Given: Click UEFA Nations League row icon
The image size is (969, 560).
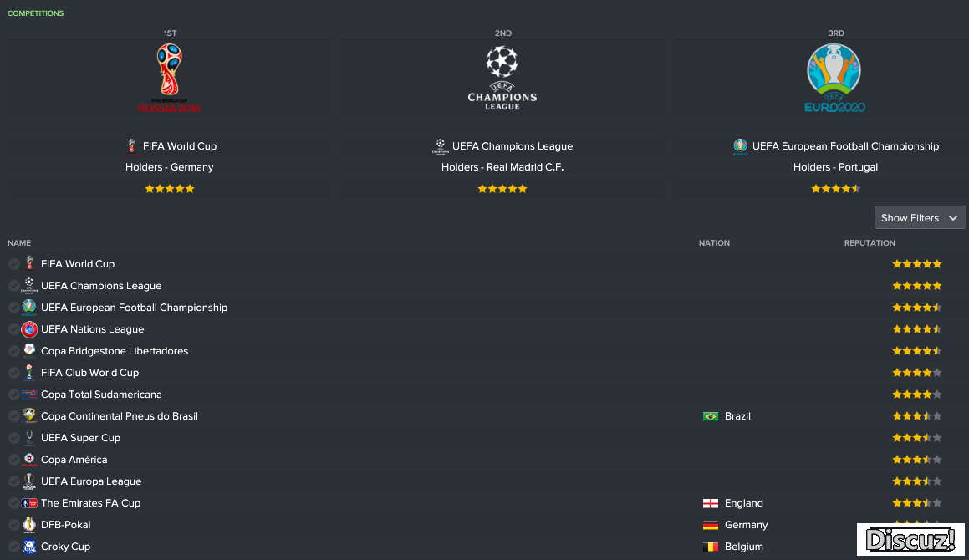Looking at the screenshot, I should 29,329.
